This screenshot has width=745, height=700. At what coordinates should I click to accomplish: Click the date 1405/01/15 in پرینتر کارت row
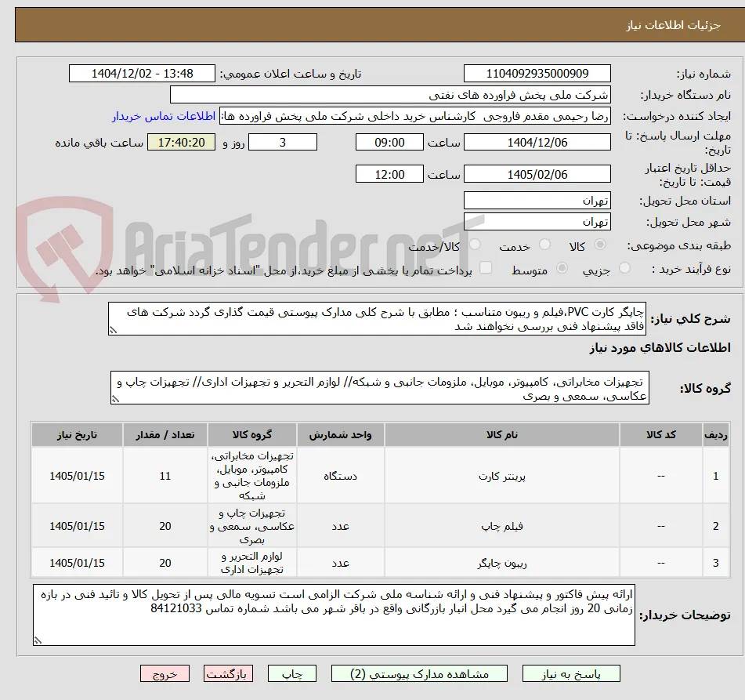coord(77,476)
